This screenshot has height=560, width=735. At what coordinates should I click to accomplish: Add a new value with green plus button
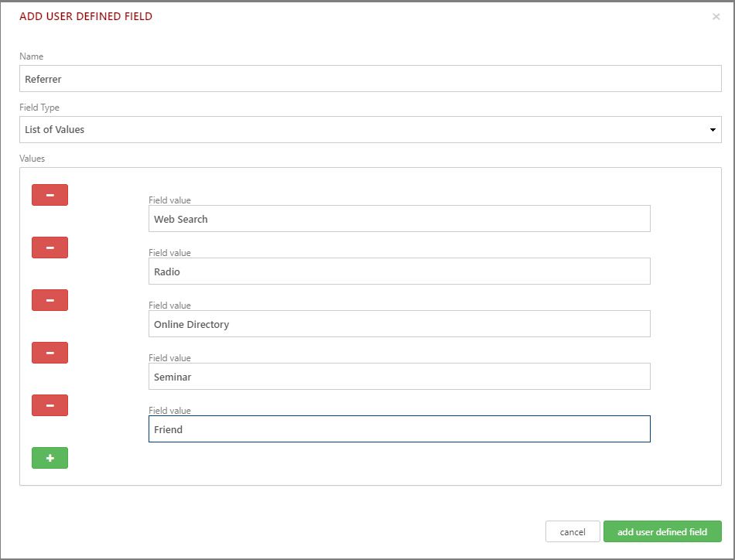(x=50, y=458)
